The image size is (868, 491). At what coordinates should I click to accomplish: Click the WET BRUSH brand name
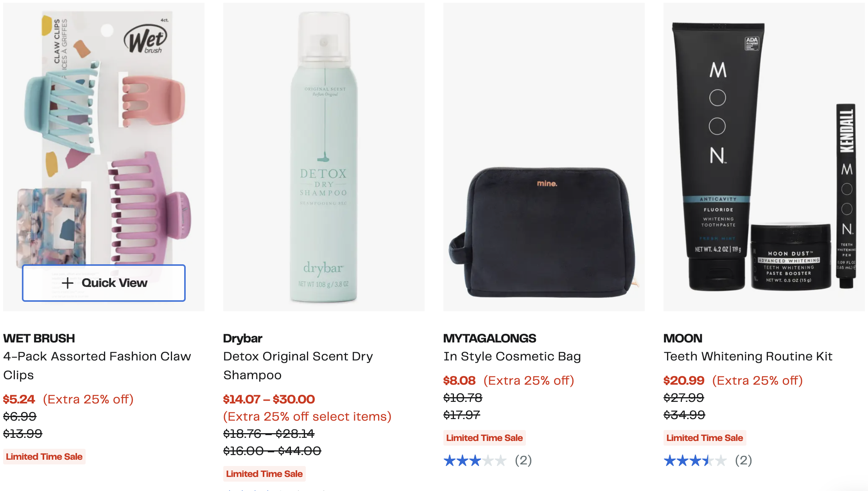pyautogui.click(x=39, y=338)
